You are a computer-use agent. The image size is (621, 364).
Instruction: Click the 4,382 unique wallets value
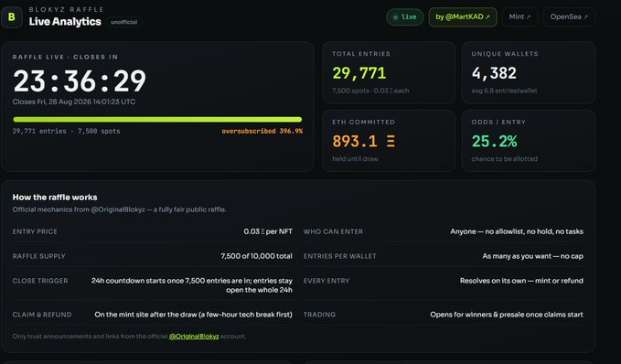click(x=494, y=73)
